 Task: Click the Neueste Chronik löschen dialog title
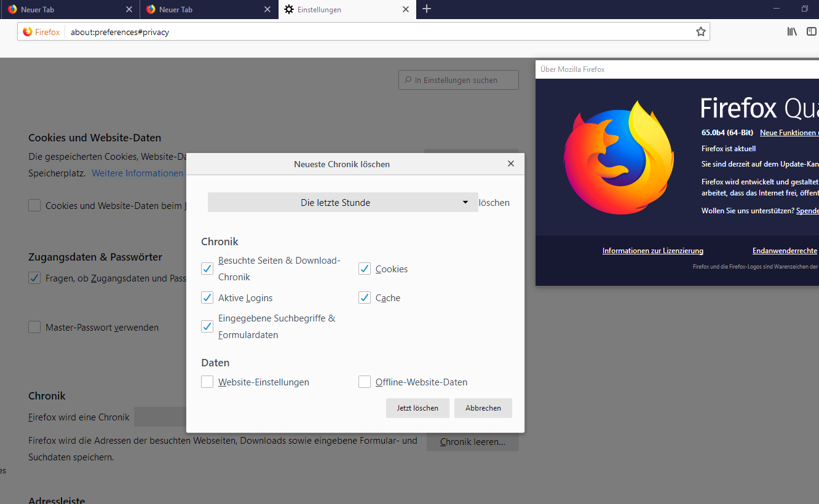tap(342, 164)
